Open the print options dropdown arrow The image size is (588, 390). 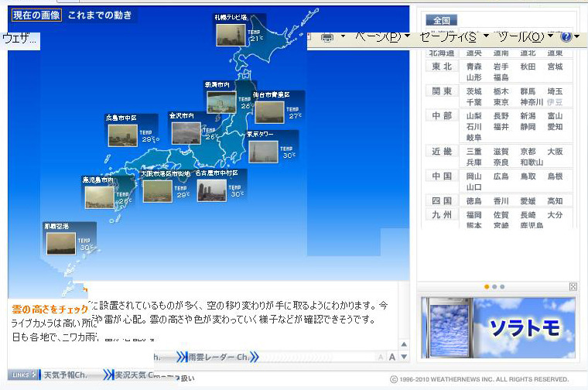pyautogui.click(x=343, y=36)
